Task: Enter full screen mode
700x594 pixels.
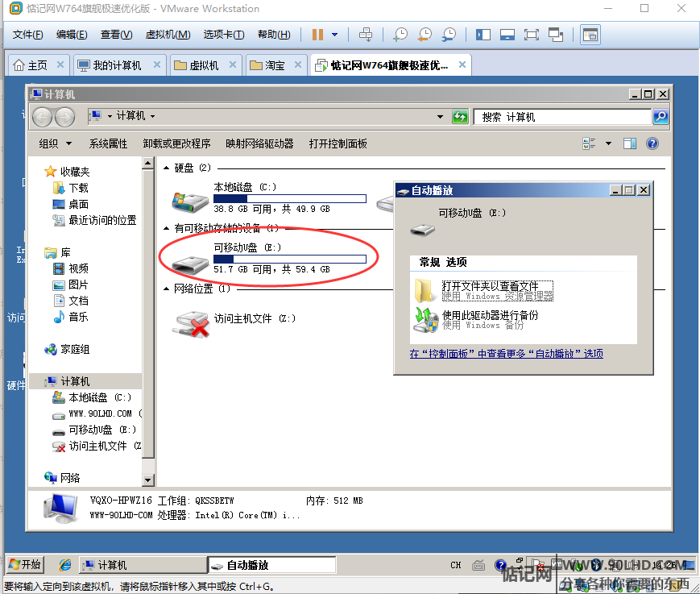Action: (532, 35)
